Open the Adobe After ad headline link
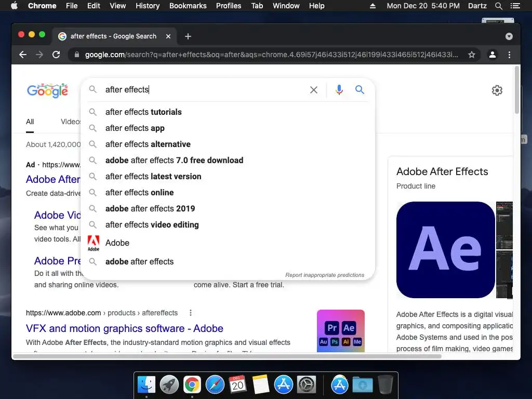 54,179
